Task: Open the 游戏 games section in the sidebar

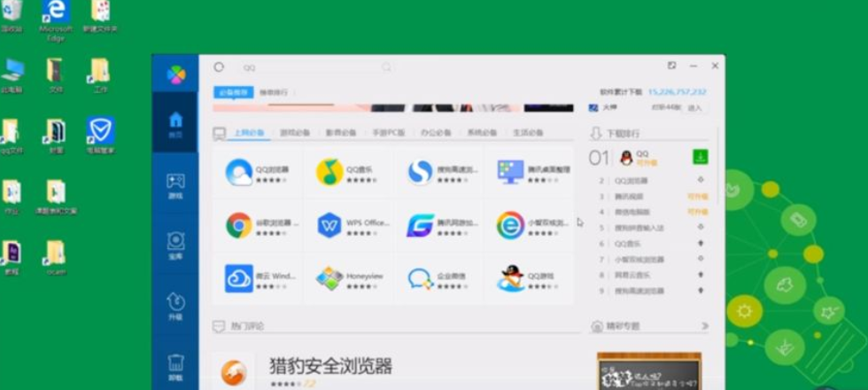Action: pos(175,185)
